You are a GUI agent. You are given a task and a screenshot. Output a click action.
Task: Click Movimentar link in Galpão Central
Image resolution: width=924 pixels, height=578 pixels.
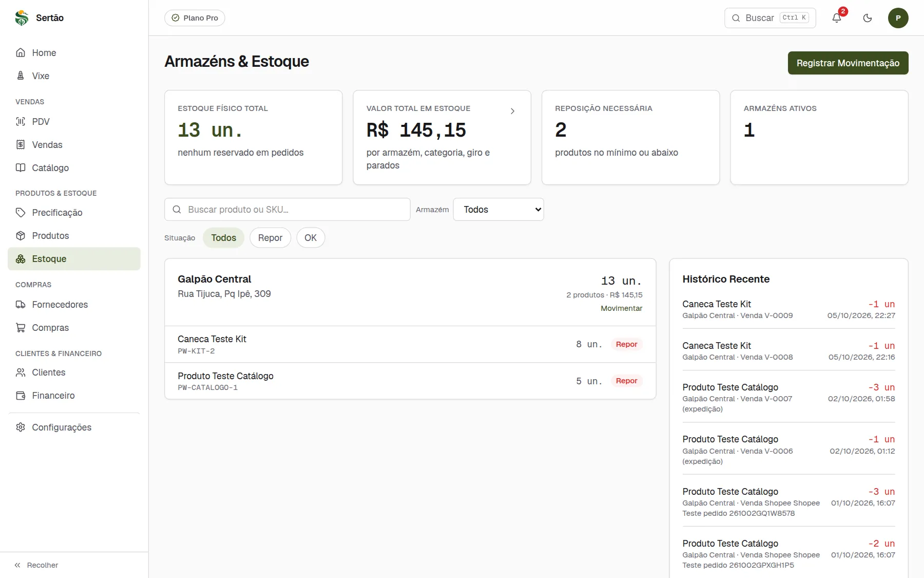coord(622,308)
